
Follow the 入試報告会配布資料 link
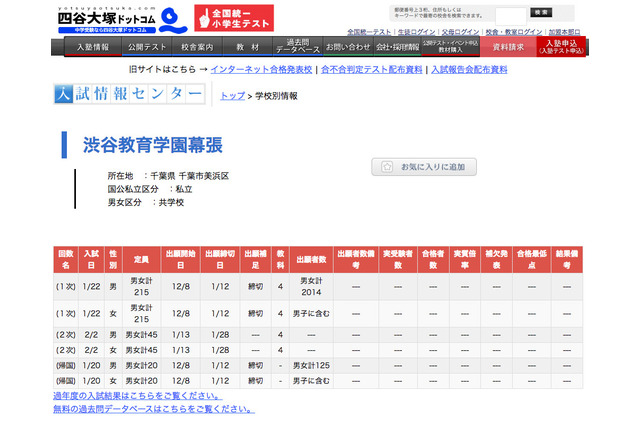pyautogui.click(x=468, y=70)
